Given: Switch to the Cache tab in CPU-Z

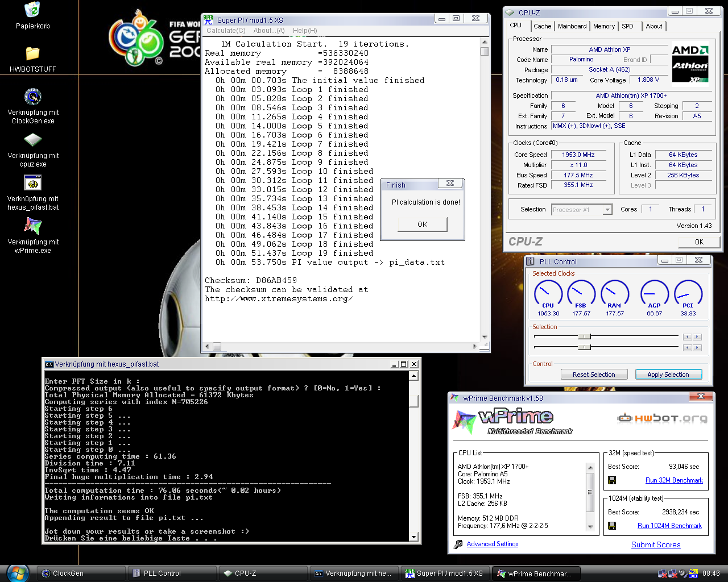Looking at the screenshot, I should tap(542, 26).
